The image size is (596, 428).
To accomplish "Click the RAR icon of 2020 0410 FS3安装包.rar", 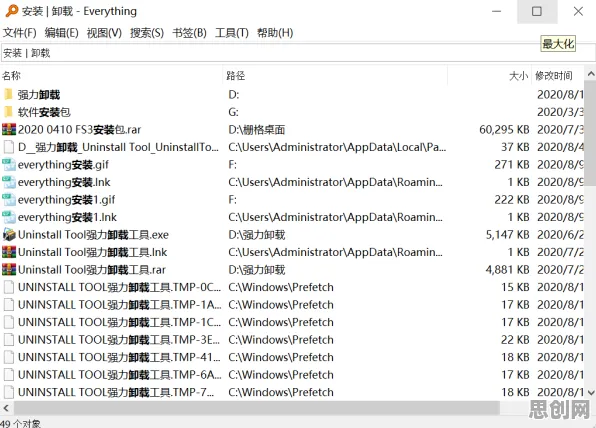I will [x=9, y=130].
